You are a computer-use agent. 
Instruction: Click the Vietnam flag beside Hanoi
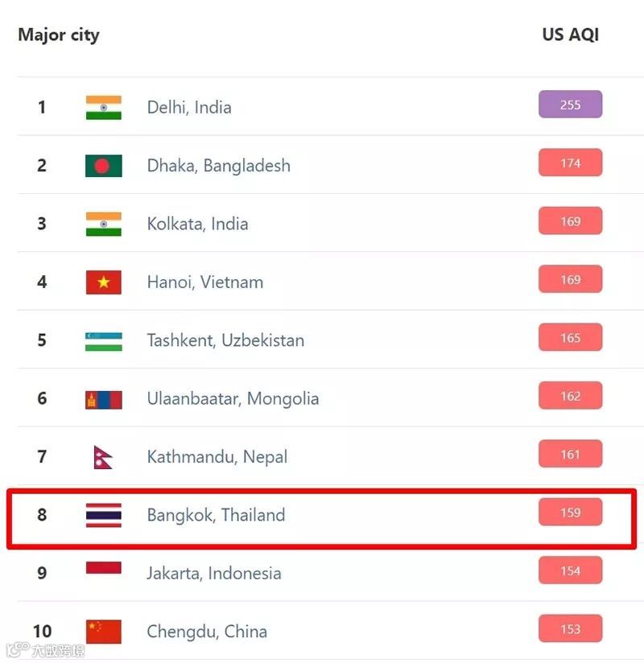coord(103,282)
